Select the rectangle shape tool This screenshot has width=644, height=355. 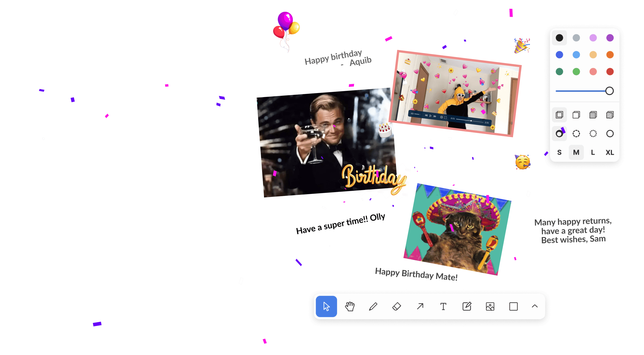click(x=513, y=306)
